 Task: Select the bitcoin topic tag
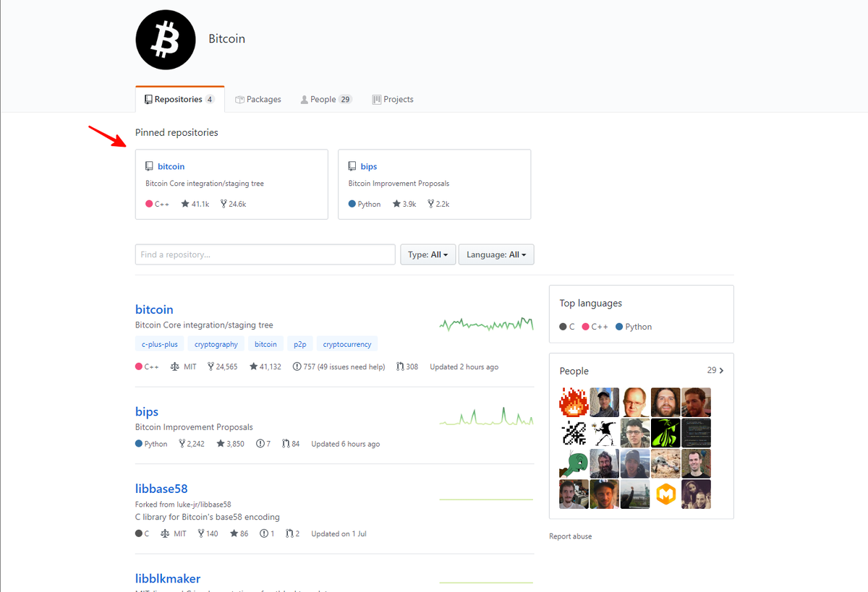265,344
